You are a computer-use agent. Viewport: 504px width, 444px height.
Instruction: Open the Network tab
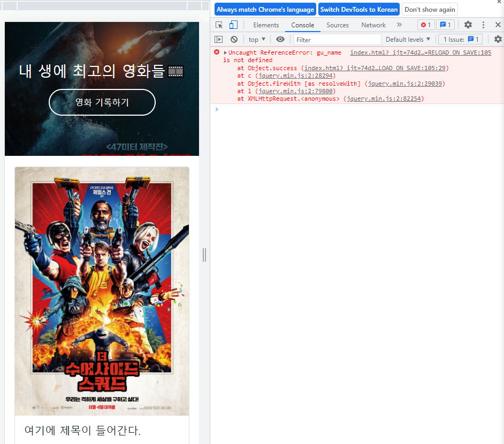pos(373,25)
